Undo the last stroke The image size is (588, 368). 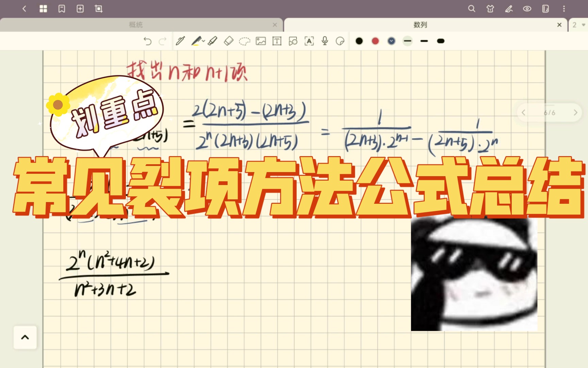147,41
